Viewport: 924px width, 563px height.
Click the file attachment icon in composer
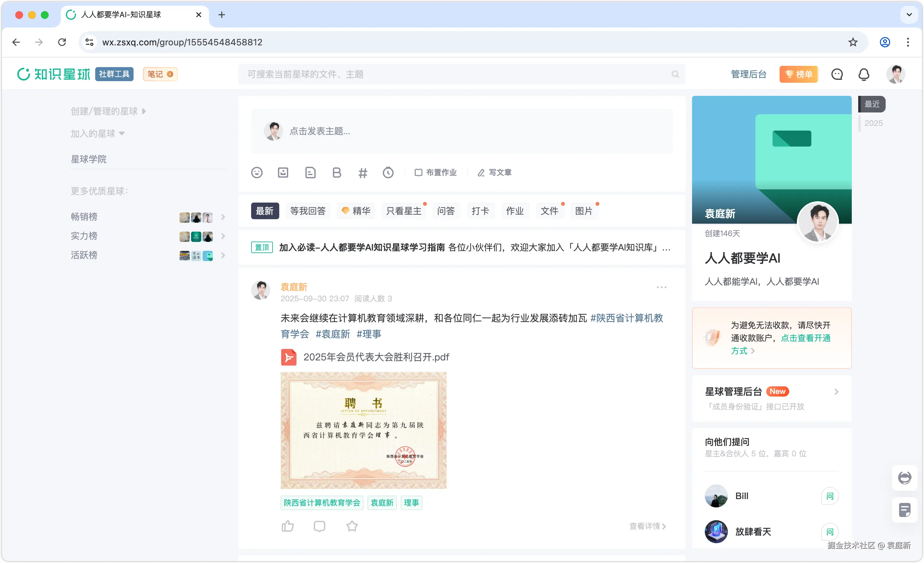click(x=310, y=173)
